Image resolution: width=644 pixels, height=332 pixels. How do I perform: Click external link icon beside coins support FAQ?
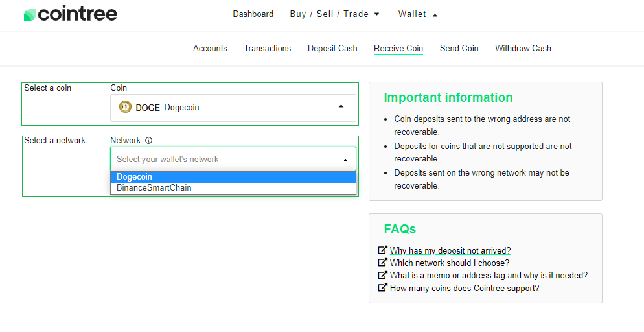pyautogui.click(x=382, y=288)
